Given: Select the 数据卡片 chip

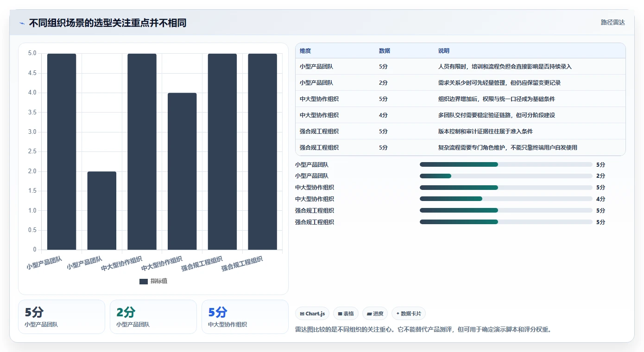Looking at the screenshot, I should 409,314.
